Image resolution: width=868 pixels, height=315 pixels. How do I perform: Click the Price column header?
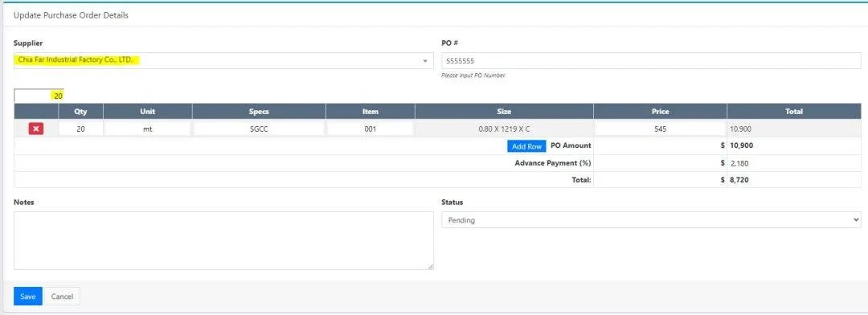661,111
